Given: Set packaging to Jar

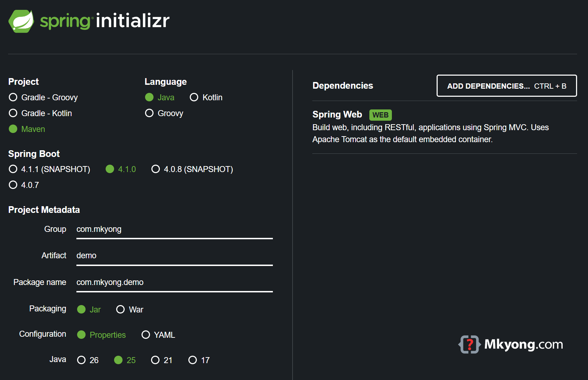Looking at the screenshot, I should point(89,310).
